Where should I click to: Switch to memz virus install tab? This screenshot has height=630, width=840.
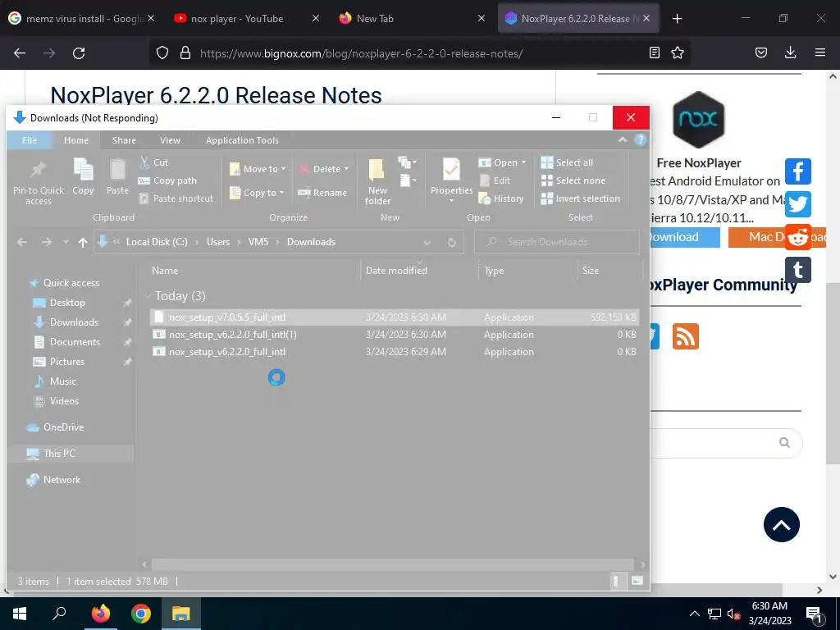pyautogui.click(x=81, y=18)
